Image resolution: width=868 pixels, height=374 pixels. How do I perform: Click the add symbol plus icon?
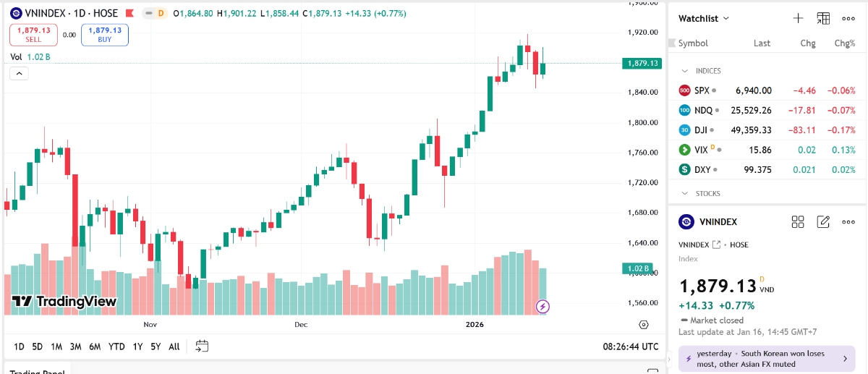[798, 19]
